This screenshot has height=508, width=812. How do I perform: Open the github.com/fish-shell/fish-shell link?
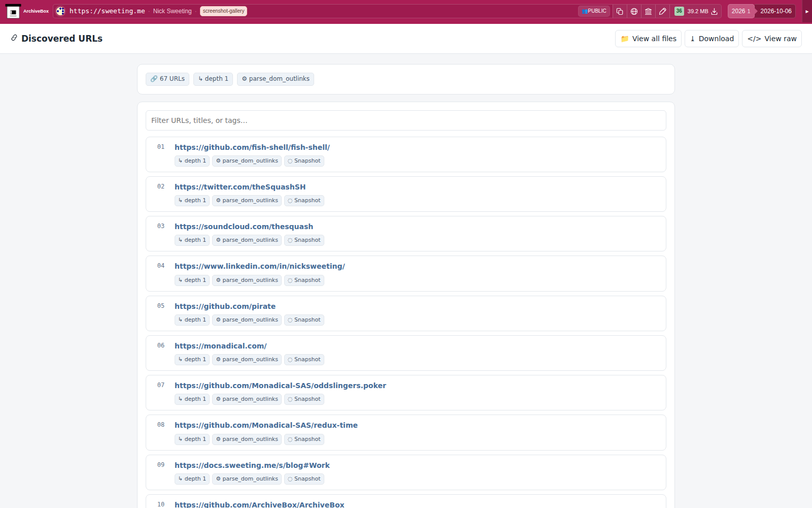coord(252,147)
